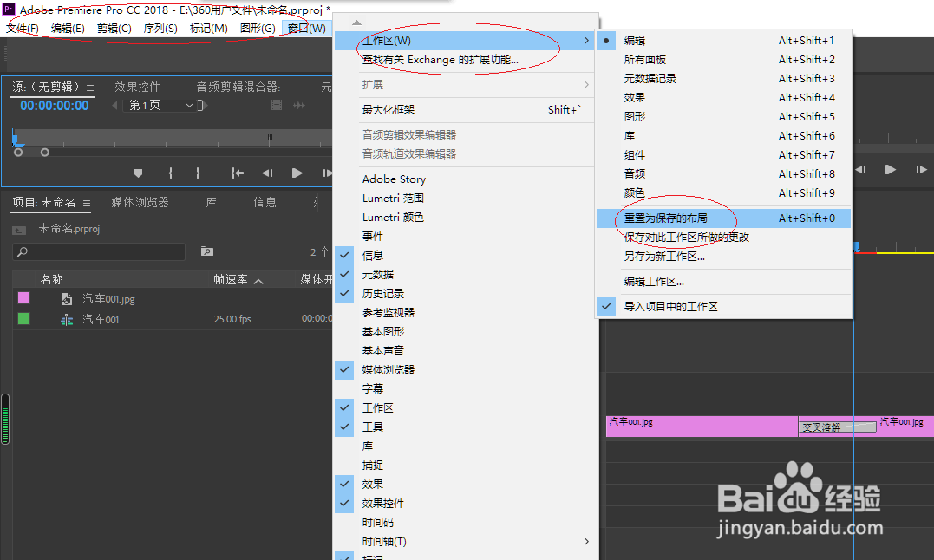934x560 pixels.
Task: Toggle the 媒体浏览器 checked menu item
Action: (x=465, y=369)
